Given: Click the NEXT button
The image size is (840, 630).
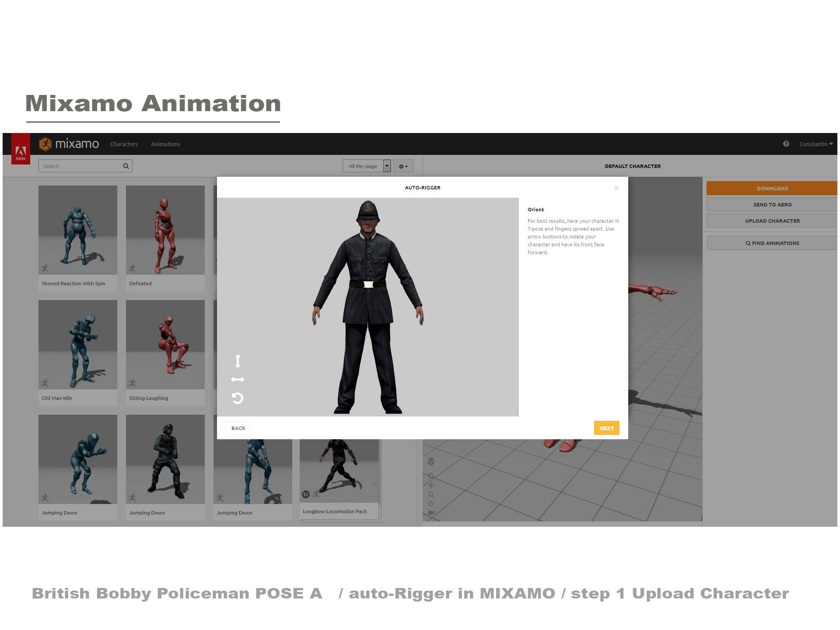Looking at the screenshot, I should (x=606, y=428).
